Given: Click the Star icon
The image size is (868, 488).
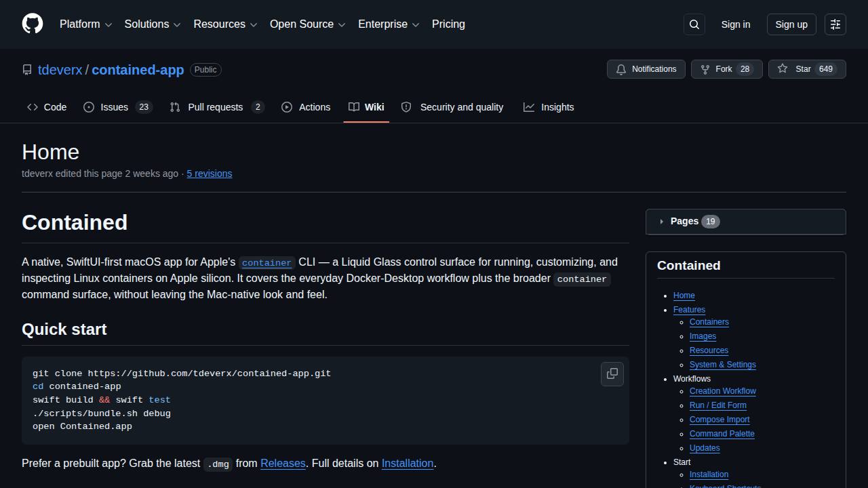Looking at the screenshot, I should click(x=783, y=69).
